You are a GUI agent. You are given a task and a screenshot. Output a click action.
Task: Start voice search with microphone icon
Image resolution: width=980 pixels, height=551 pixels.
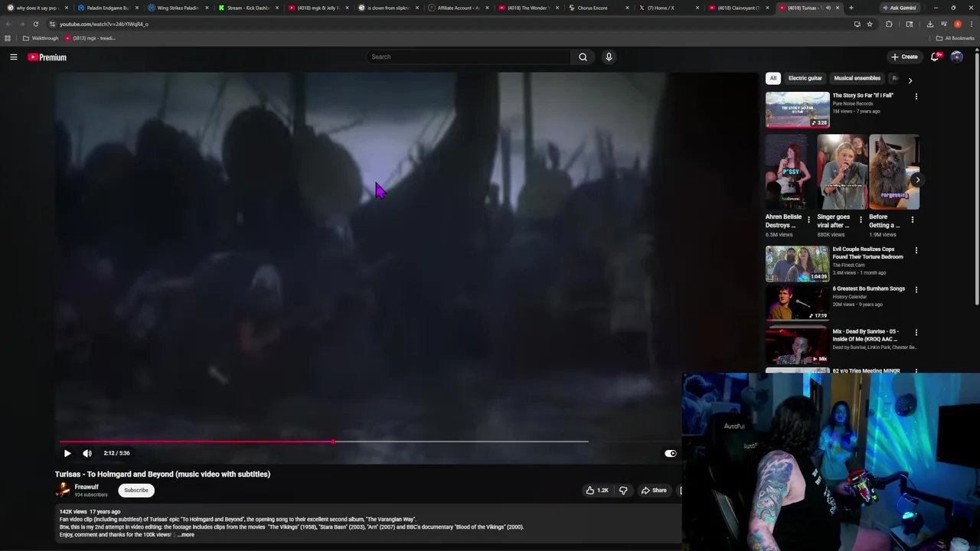(x=609, y=57)
